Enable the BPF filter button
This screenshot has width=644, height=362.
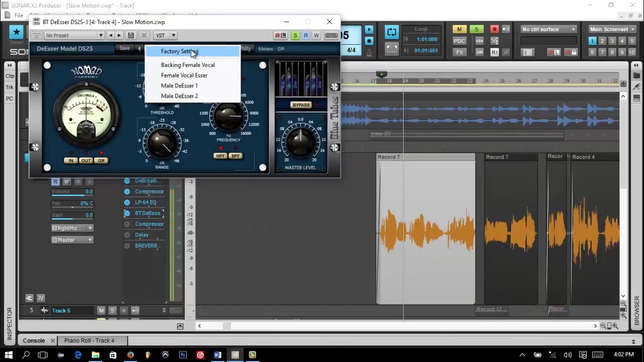click(235, 156)
